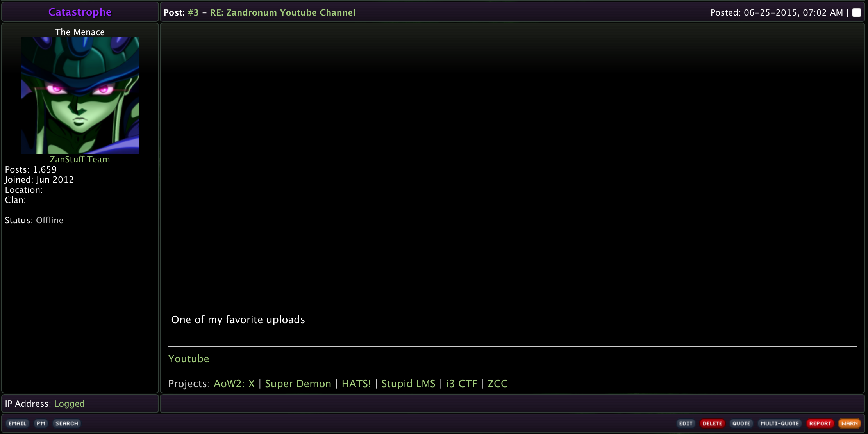The height and width of the screenshot is (434, 868).
Task: Click the Logged IP address link
Action: 69,404
